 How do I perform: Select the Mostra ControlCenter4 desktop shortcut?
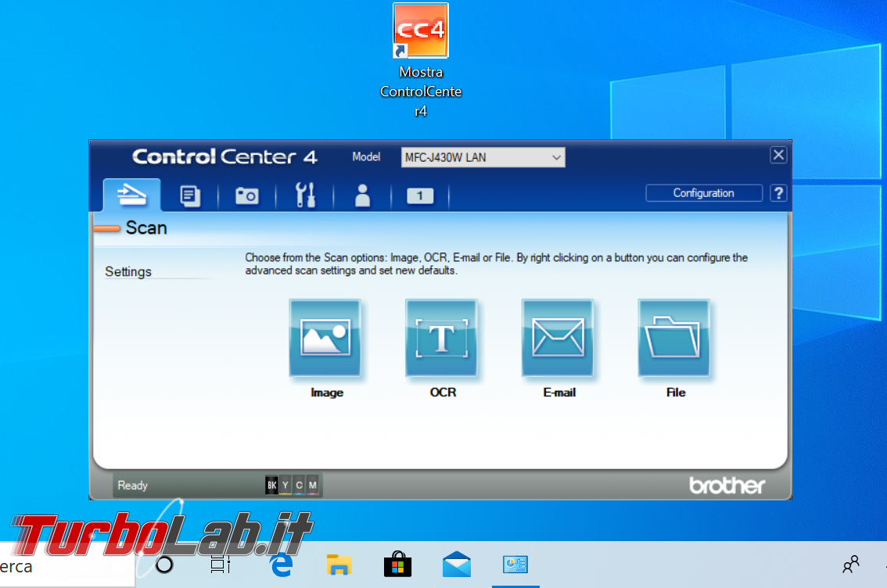coord(421,60)
